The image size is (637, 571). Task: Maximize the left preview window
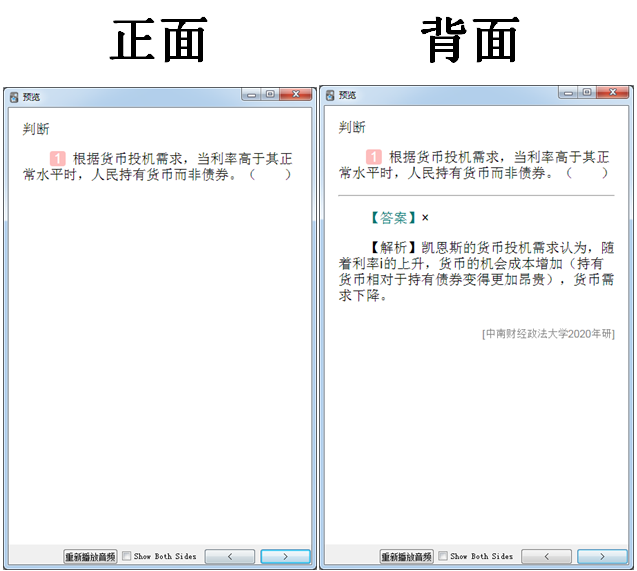point(270,95)
